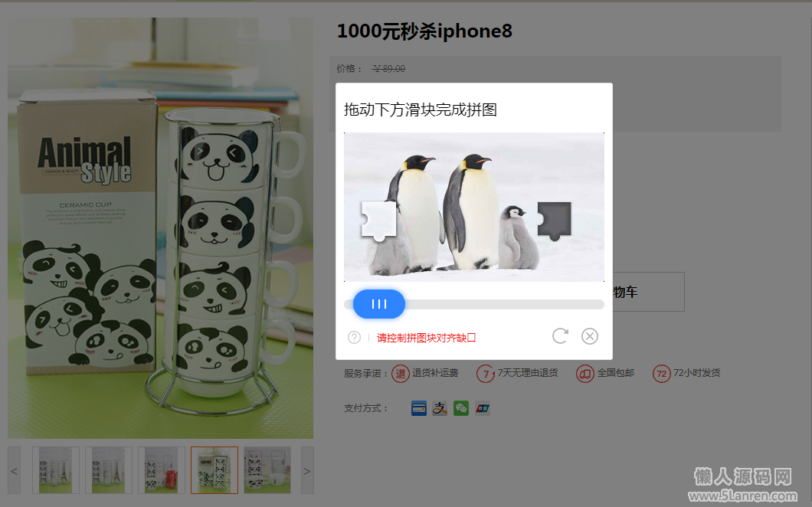The image size is (812, 507).
Task: Refresh the puzzle captcha image
Action: click(560, 336)
